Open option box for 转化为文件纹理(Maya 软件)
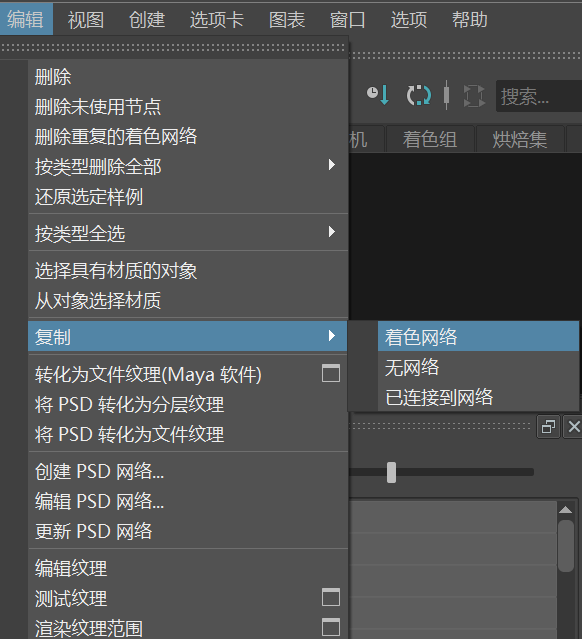 [x=331, y=373]
